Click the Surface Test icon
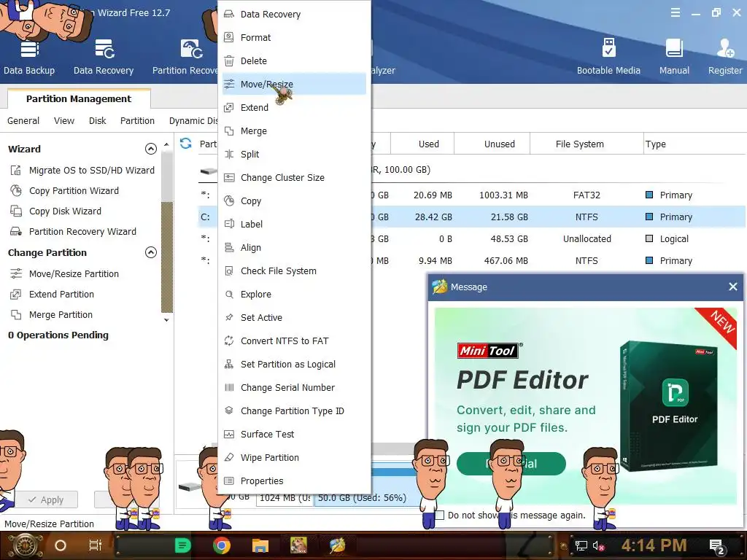Screen dimensions: 747x560 (229, 435)
